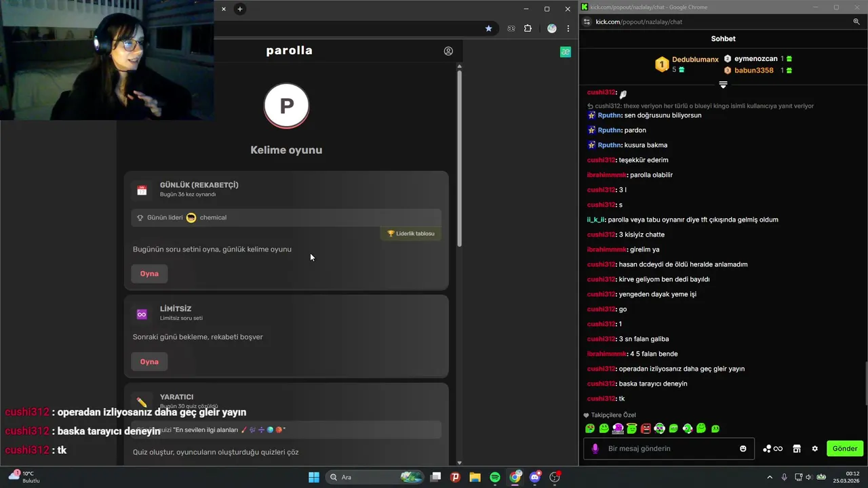Click the last small green emote
The width and height of the screenshot is (868, 488).
point(715,428)
